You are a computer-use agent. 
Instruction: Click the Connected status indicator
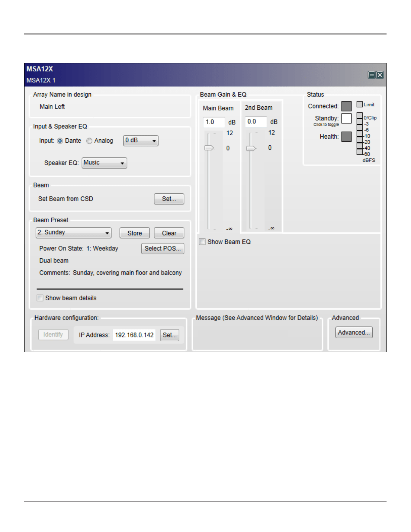pos(346,106)
